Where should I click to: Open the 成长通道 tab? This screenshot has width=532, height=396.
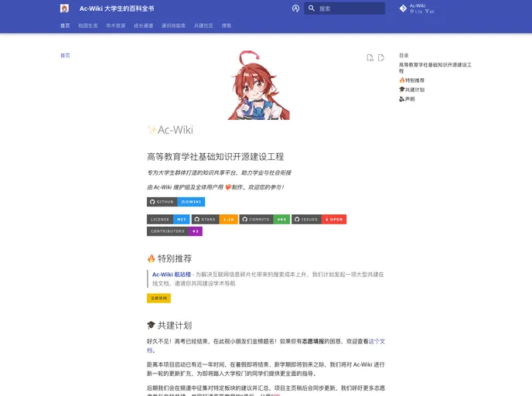[x=143, y=26]
